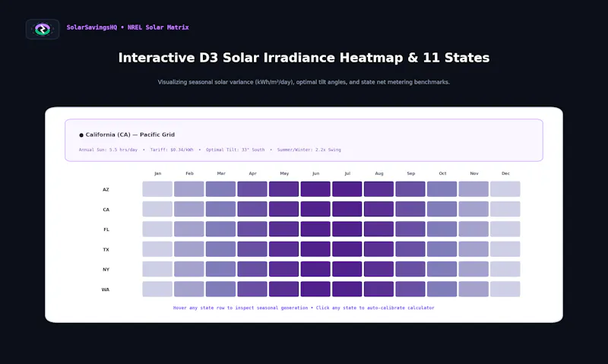This screenshot has width=608, height=364.
Task: Click the TX April heatmap cell
Action: click(252, 248)
